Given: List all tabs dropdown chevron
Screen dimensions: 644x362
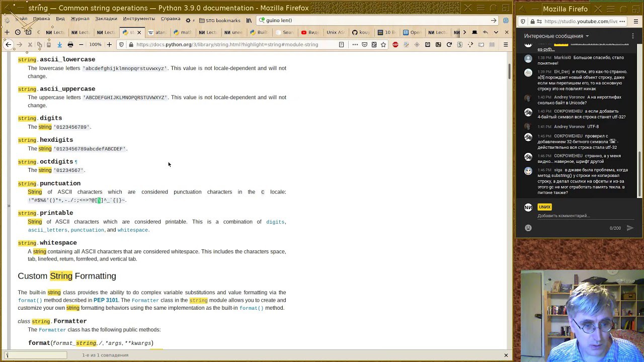Looking at the screenshot, I should click(496, 32).
